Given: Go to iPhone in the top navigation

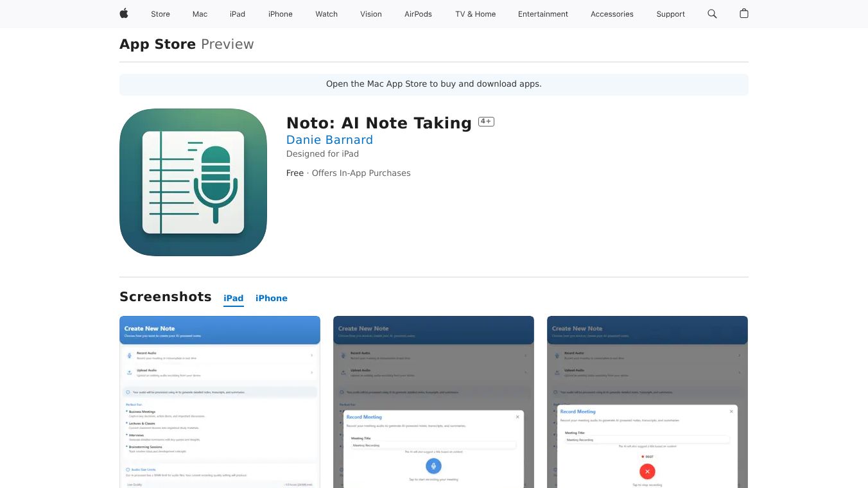Looking at the screenshot, I should [281, 13].
